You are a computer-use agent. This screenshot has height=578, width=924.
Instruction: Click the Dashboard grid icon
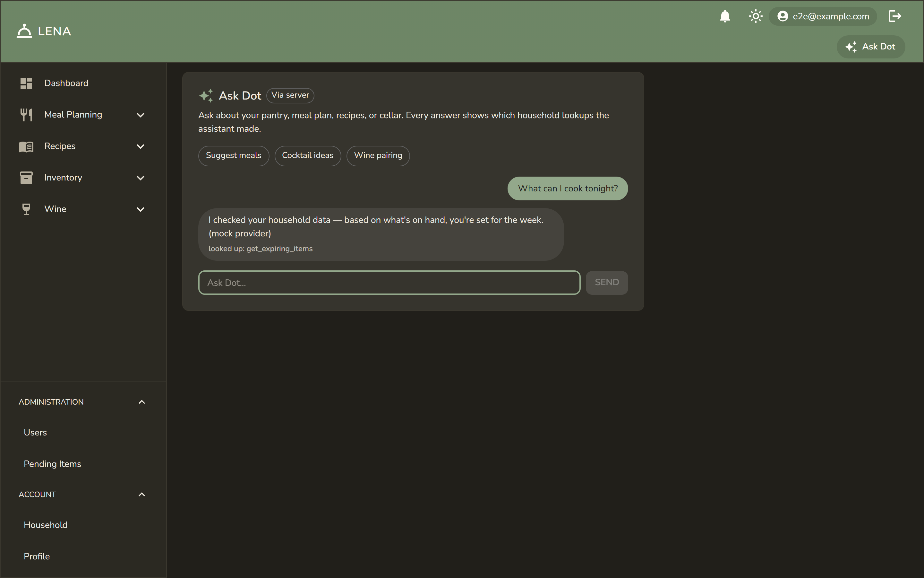(26, 83)
